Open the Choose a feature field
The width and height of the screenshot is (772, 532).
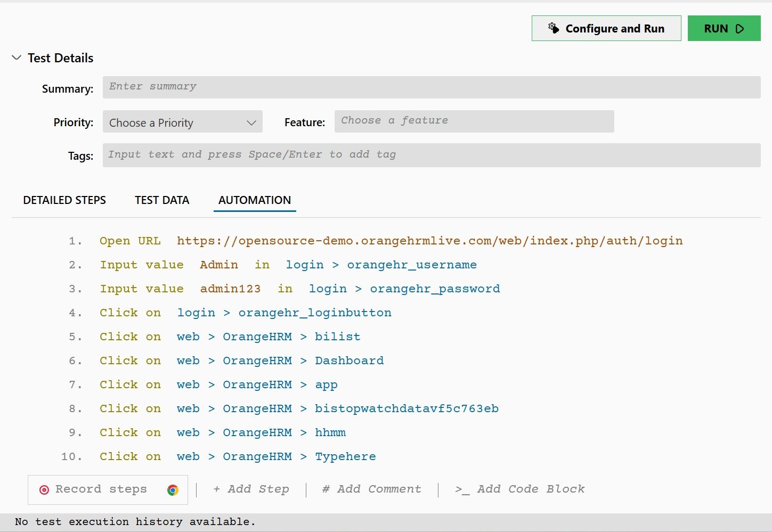pyautogui.click(x=474, y=121)
